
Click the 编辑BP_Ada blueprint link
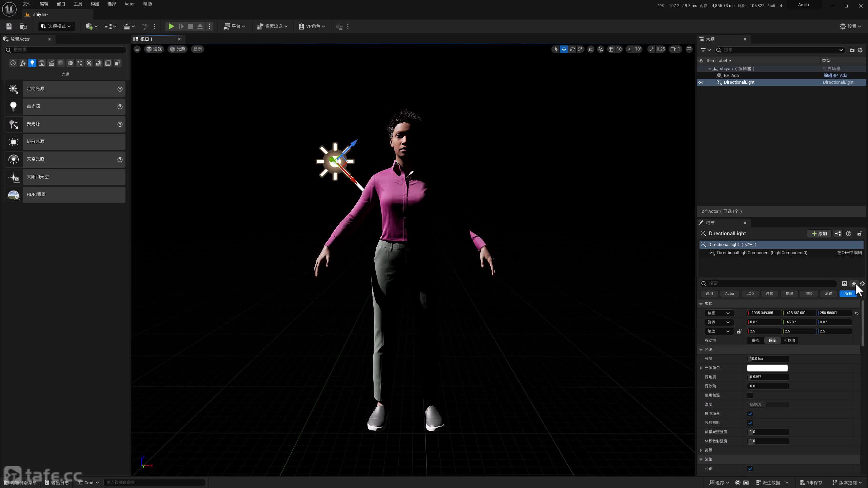click(835, 76)
